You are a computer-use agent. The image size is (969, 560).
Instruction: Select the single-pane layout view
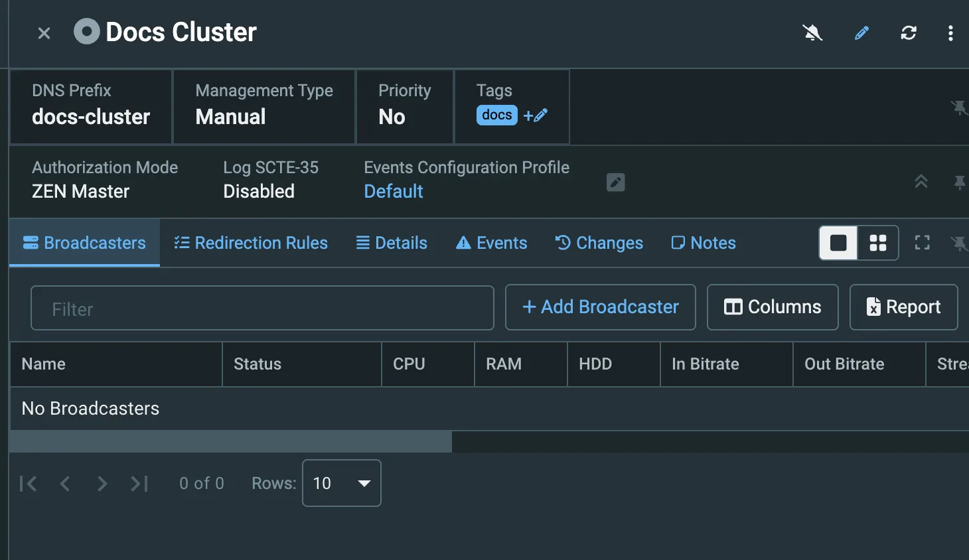click(838, 243)
